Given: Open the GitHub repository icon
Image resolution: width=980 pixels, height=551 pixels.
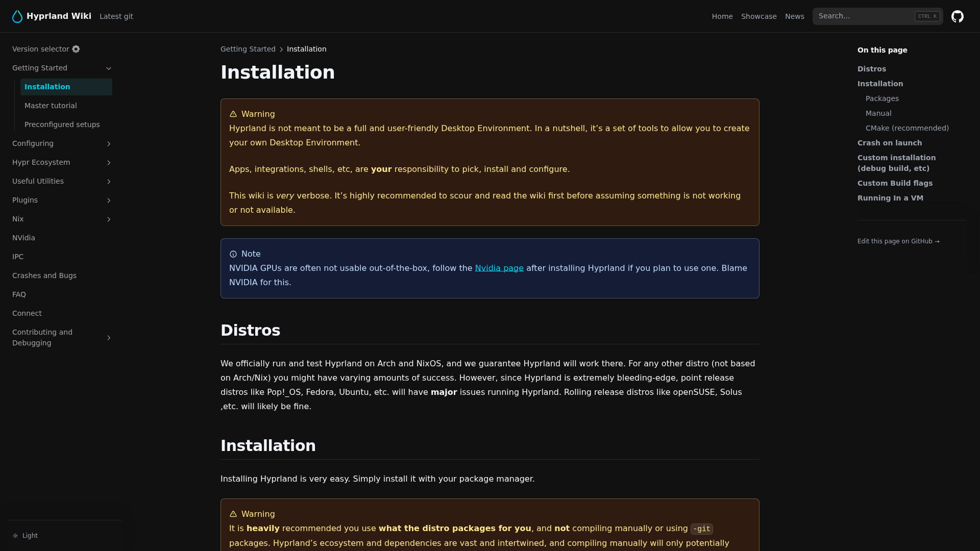Looking at the screenshot, I should pyautogui.click(x=958, y=16).
